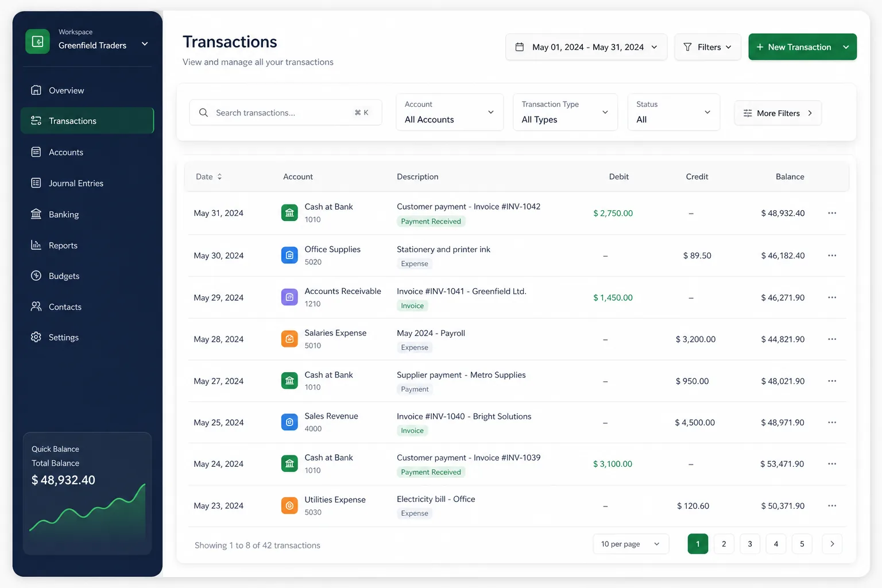Viewport: 882px width, 588px height.
Task: Go to page 3
Action: coord(750,544)
